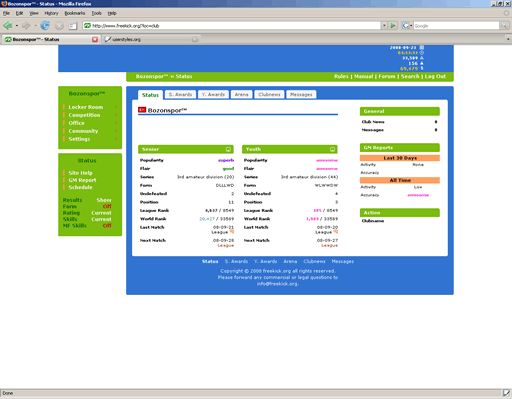Close the Bozonspor Status tab
Screen dimensions: 512x399
tap(95, 39)
